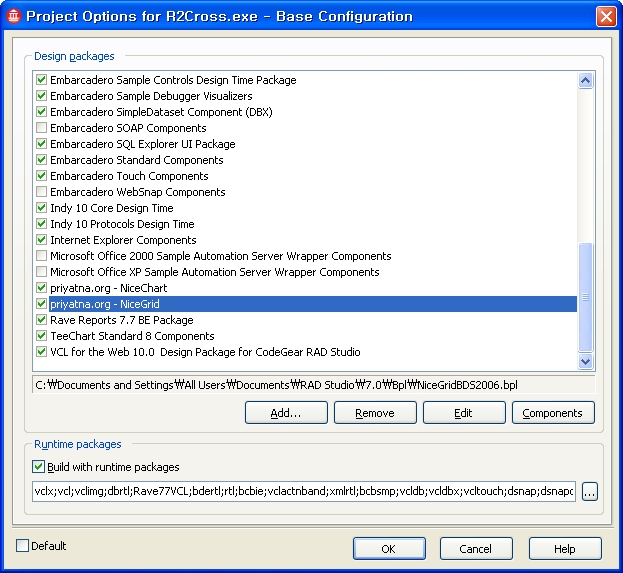This screenshot has width=623, height=573.
Task: Disable Build with runtime packages
Action: click(x=39, y=467)
